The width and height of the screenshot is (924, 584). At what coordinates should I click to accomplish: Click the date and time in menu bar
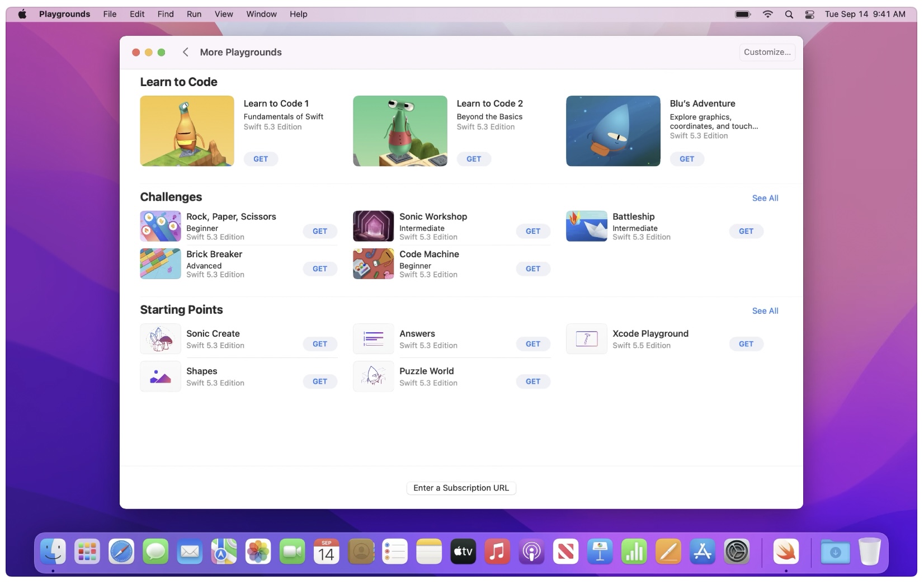point(865,14)
